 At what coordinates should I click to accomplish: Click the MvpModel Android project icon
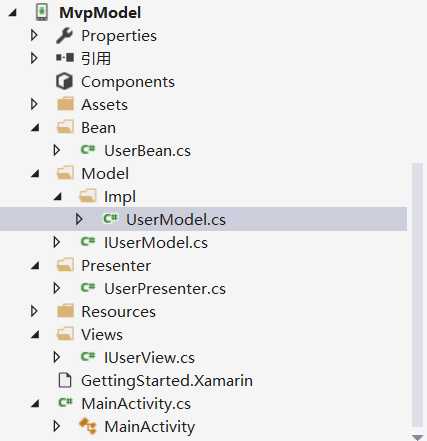(x=42, y=13)
